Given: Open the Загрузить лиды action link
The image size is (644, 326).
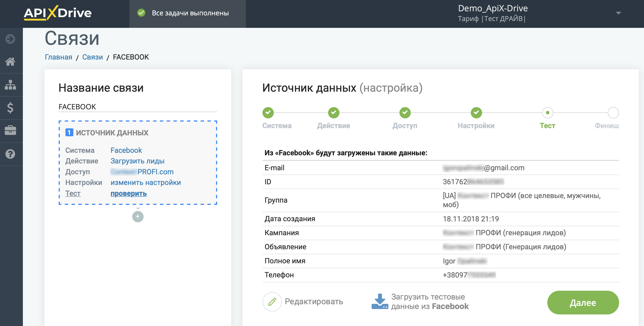Looking at the screenshot, I should point(137,161).
